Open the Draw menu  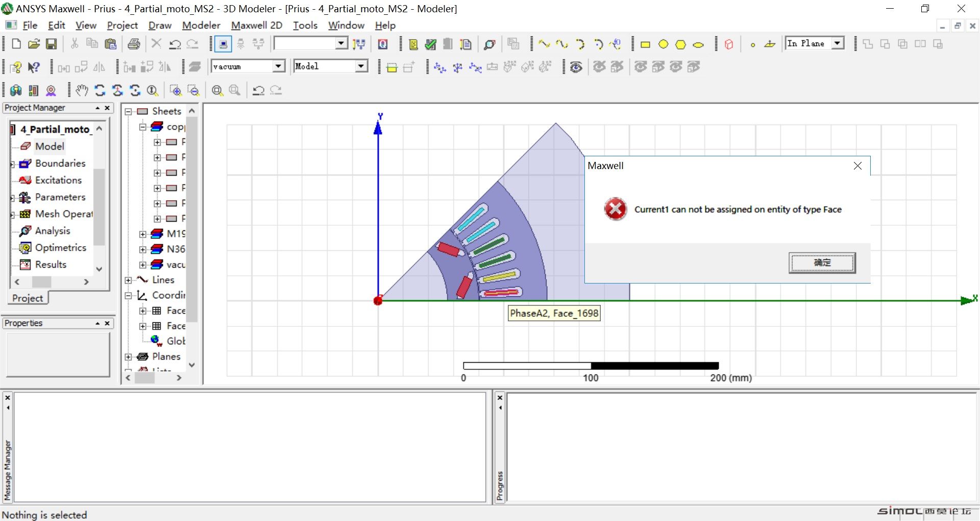(x=160, y=25)
